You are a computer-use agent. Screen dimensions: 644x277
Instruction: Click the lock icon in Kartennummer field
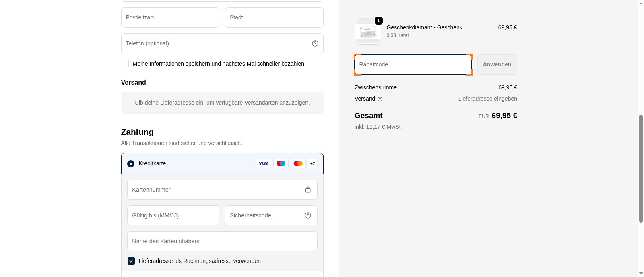point(308,190)
